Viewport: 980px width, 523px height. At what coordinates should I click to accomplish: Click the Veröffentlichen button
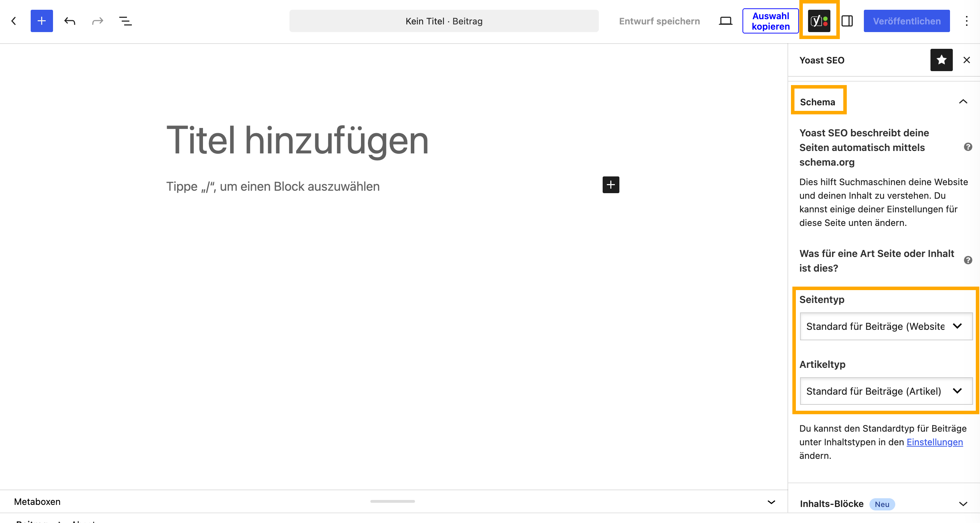click(x=906, y=21)
